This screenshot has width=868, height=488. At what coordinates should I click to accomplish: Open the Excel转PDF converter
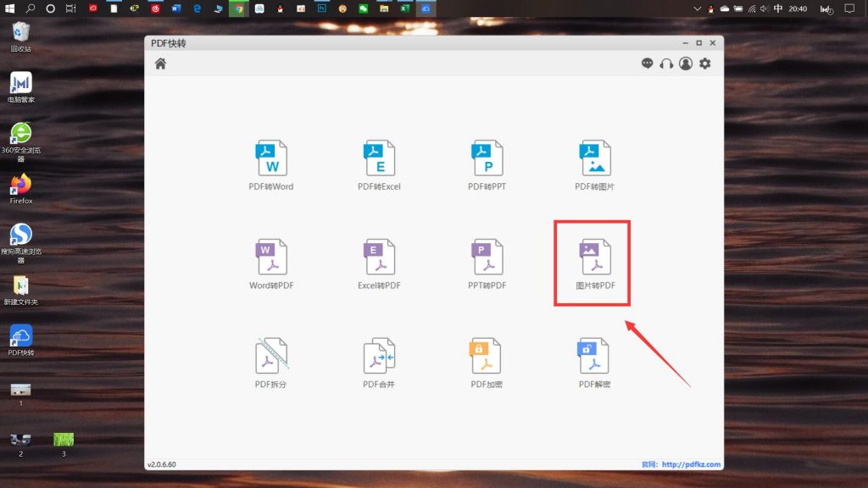point(379,264)
